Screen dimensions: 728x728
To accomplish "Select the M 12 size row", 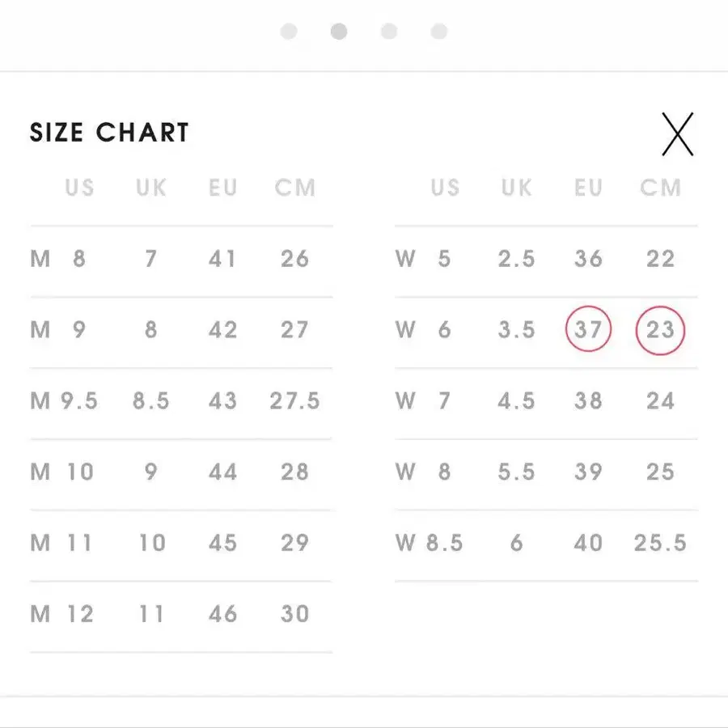I will pos(180,615).
